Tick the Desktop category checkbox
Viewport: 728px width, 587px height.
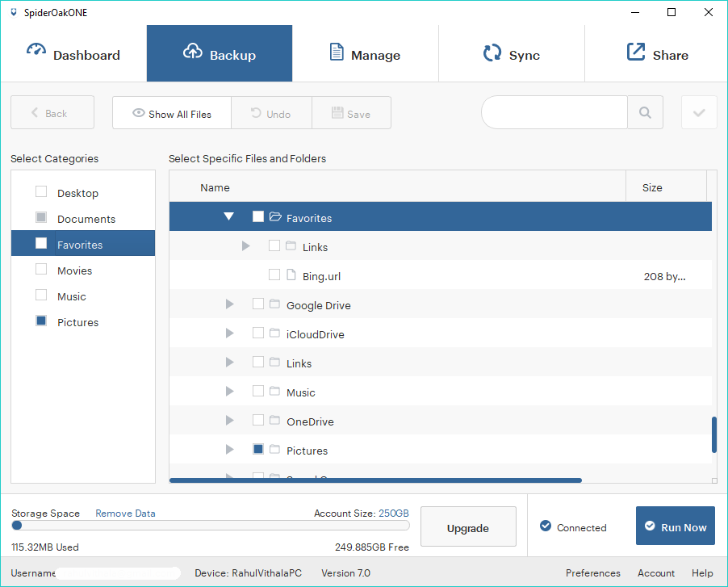[x=41, y=191]
